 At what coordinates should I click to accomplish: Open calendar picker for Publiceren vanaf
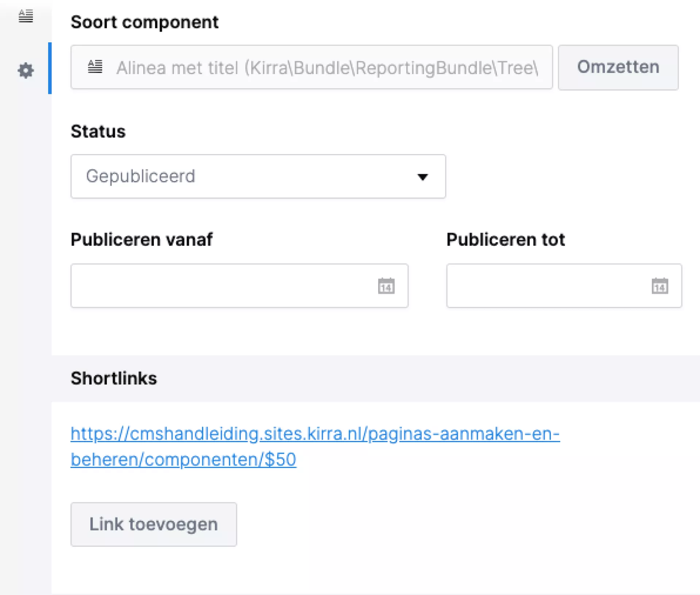point(386,286)
